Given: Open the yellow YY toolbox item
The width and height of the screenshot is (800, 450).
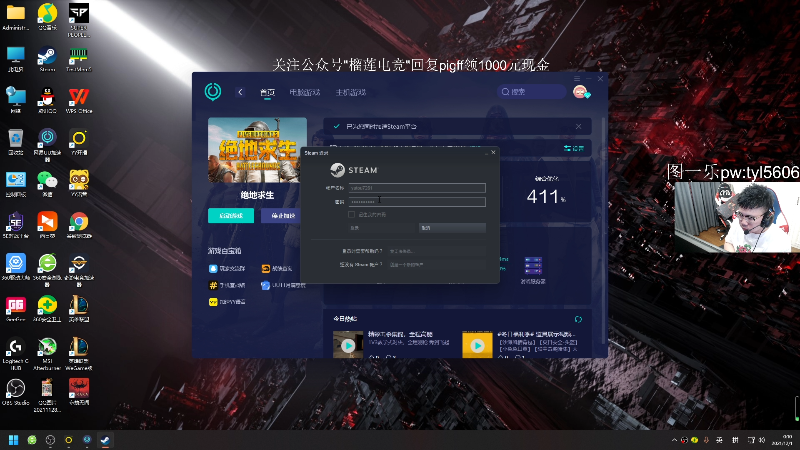Looking at the screenshot, I should pyautogui.click(x=227, y=302).
